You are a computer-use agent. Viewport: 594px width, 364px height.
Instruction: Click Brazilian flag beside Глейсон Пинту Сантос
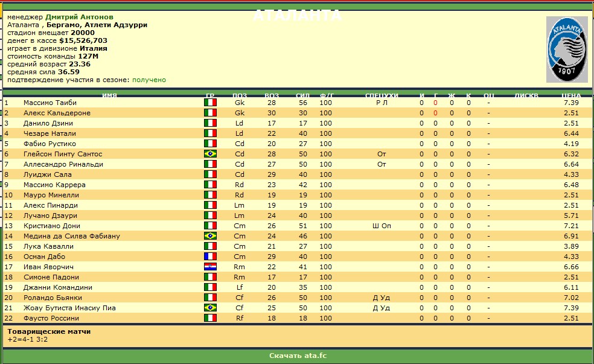210,154
